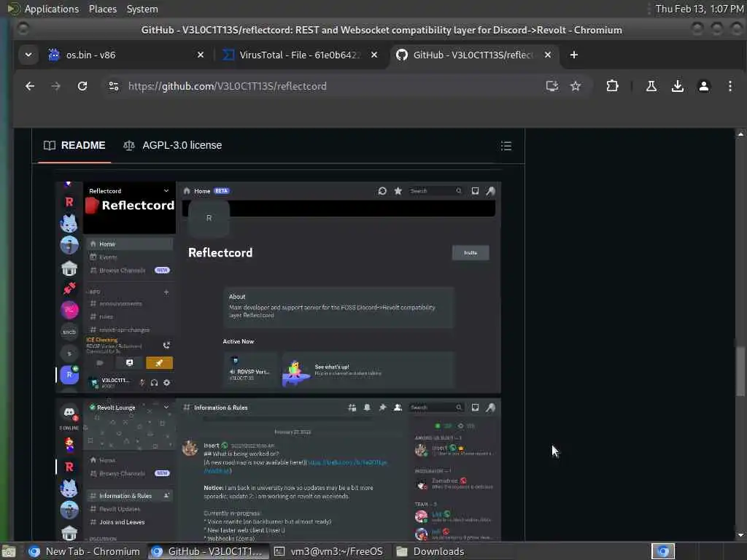The height and width of the screenshot is (560, 747).
Task: Click the clock showing Thu Feb 13
Action: [700, 9]
